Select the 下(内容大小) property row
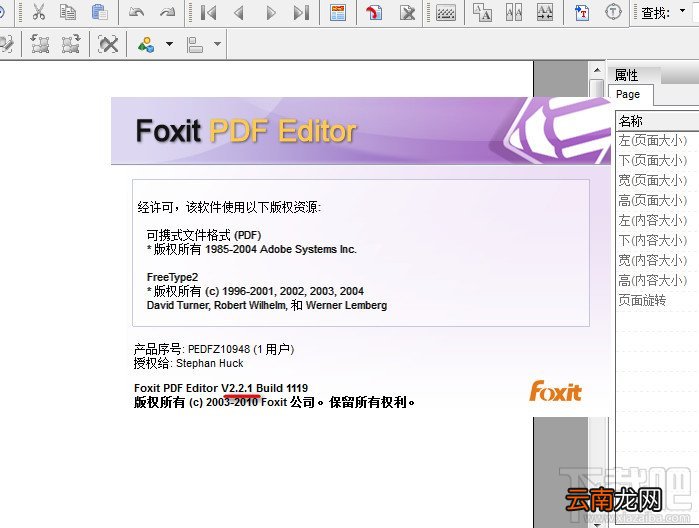Viewport: 699px width, 528px height. click(657, 240)
